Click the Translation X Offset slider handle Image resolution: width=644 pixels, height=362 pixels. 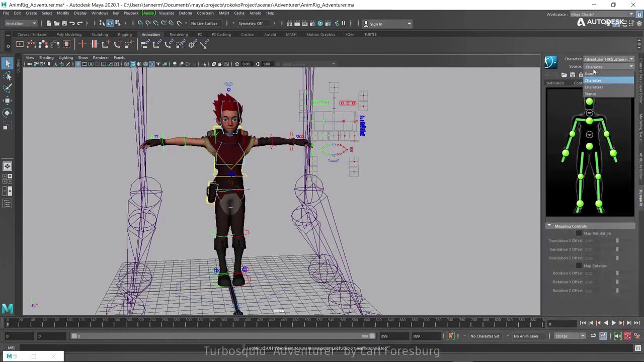coord(617,241)
